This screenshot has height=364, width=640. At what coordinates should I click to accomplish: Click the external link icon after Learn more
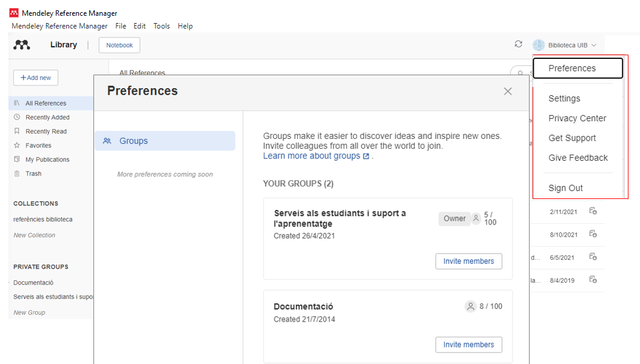(x=366, y=157)
